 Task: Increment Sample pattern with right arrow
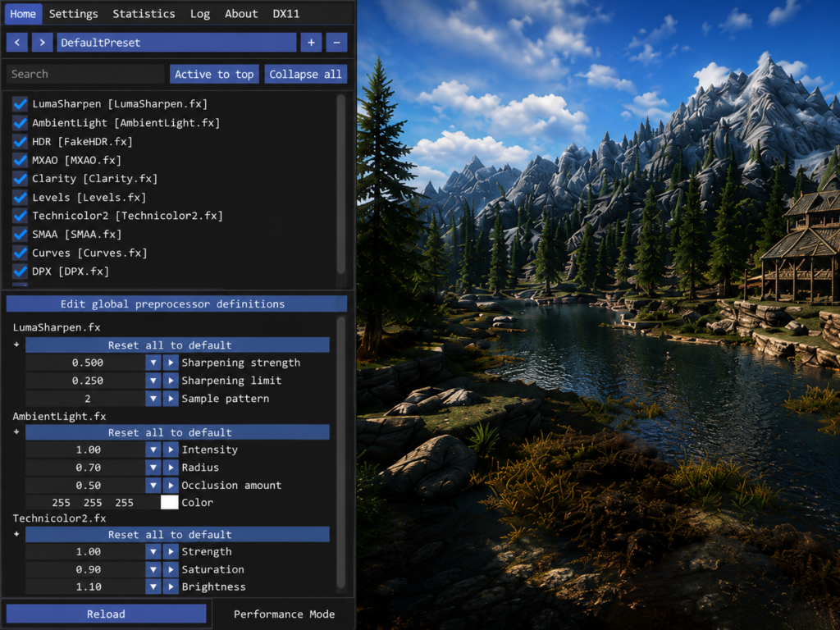171,399
